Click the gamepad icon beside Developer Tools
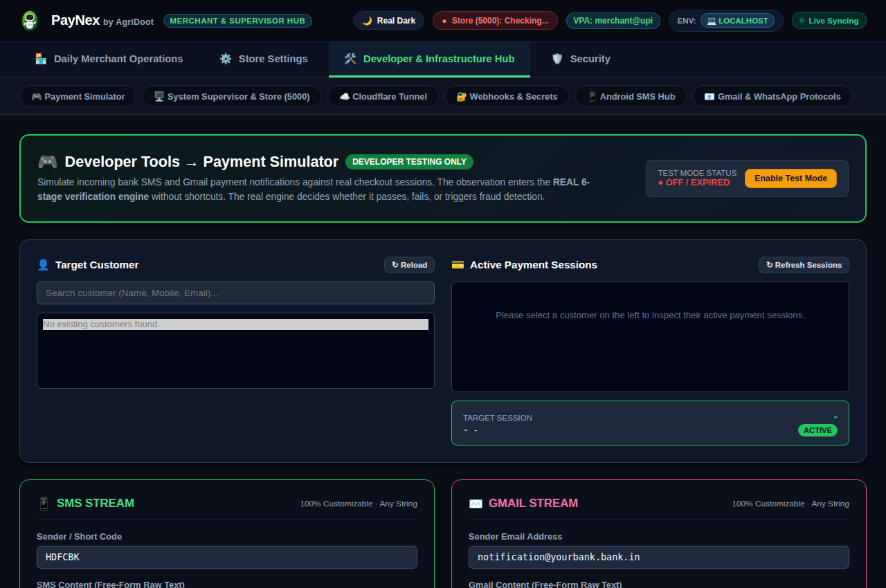Viewport: 886px width, 588px height. click(47, 162)
